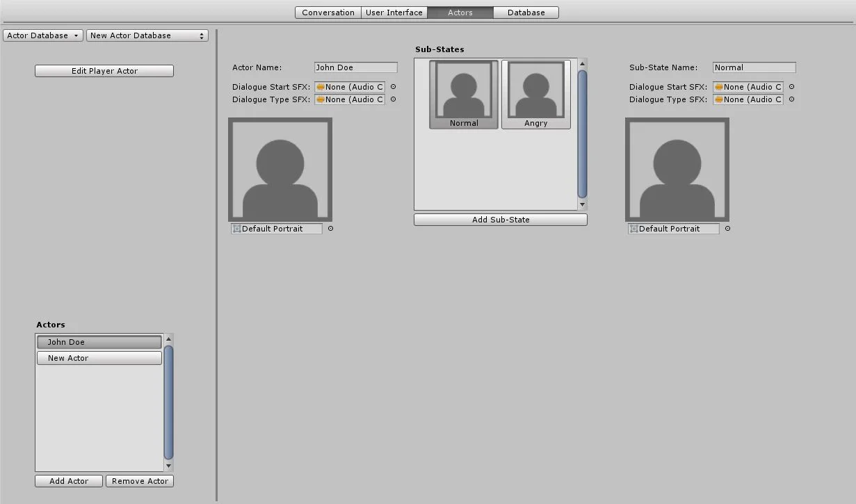The height and width of the screenshot is (504, 856).
Task: Switch to the Database tab
Action: tap(526, 12)
